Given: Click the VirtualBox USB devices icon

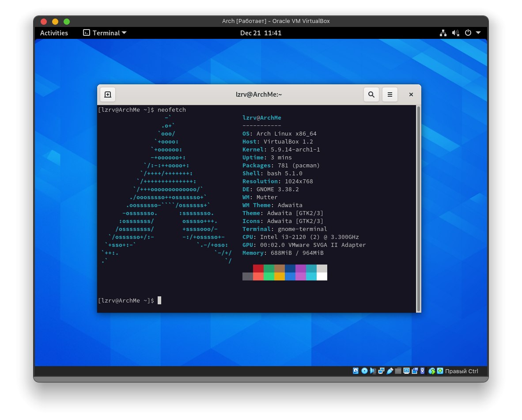Looking at the screenshot, I should click(x=390, y=371).
